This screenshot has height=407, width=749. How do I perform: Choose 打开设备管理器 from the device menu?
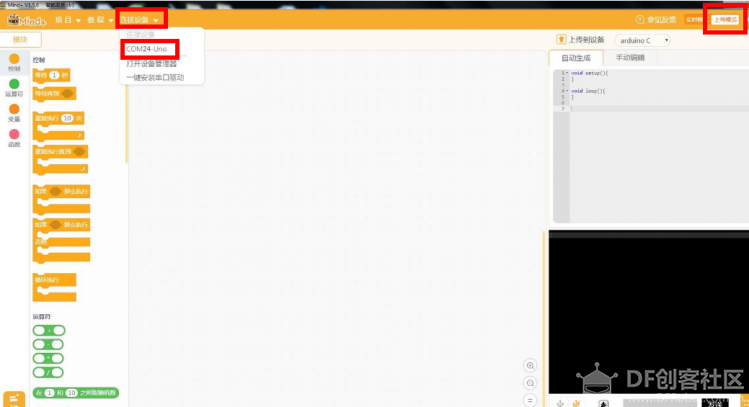point(151,63)
